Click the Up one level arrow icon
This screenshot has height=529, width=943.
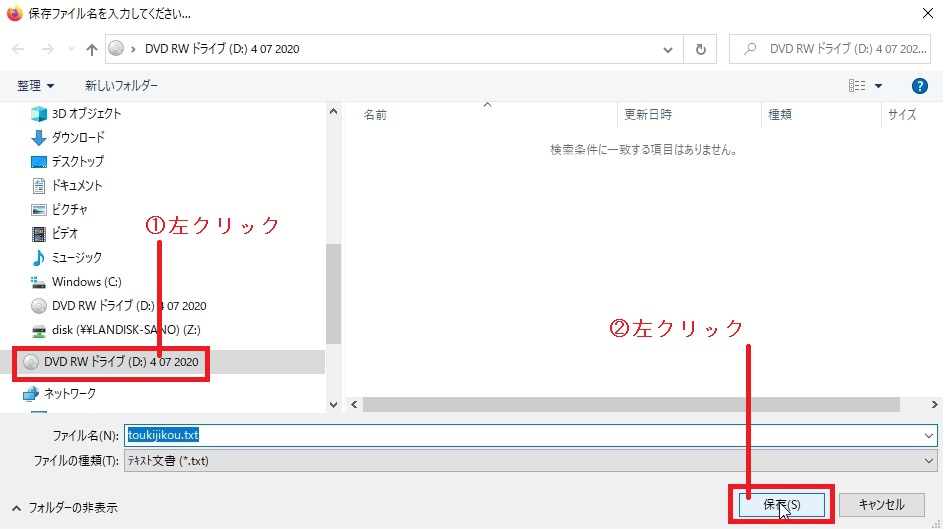pyautogui.click(x=92, y=49)
